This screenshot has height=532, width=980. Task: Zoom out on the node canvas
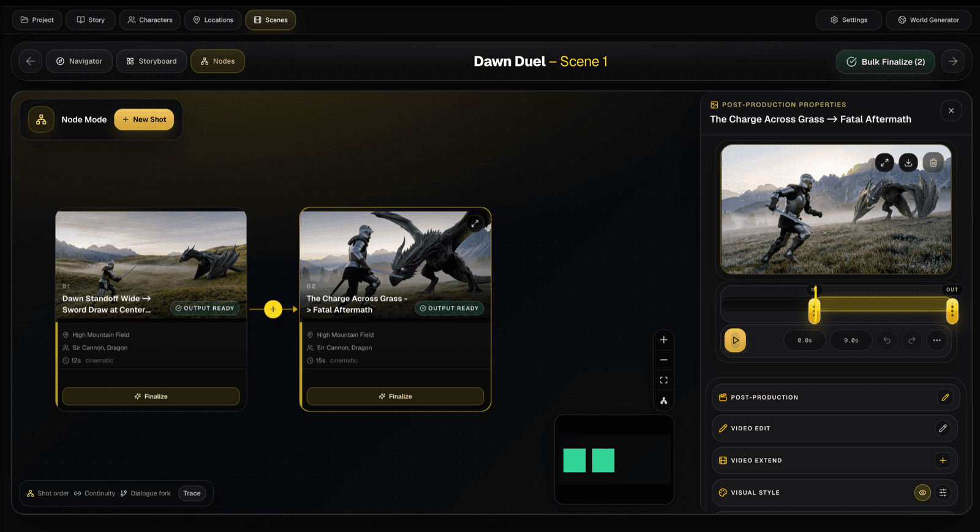663,360
